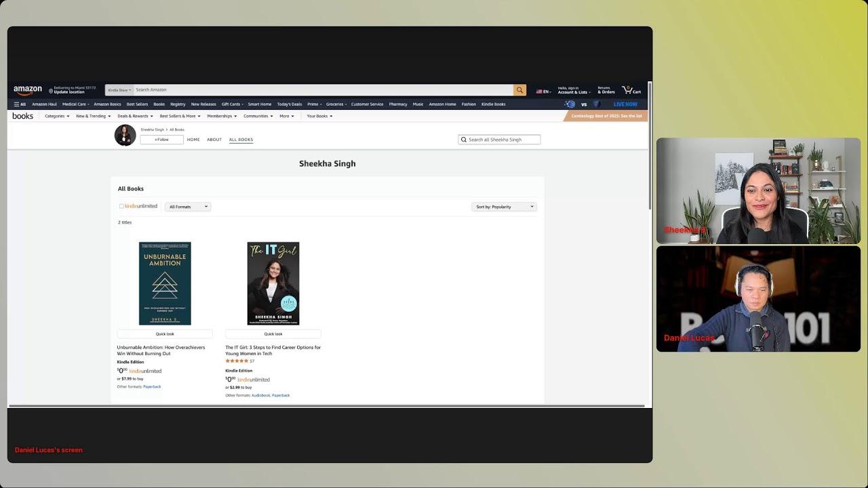The width and height of the screenshot is (868, 488).
Task: Expand the Communities menu
Action: tap(258, 116)
